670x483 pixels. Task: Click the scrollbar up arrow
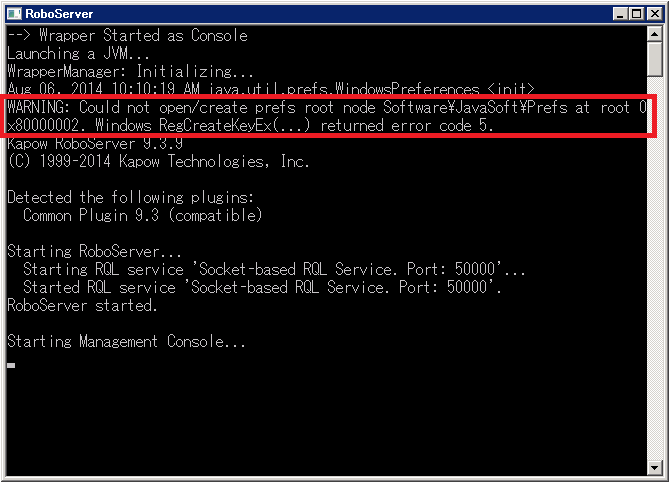[x=654, y=34]
